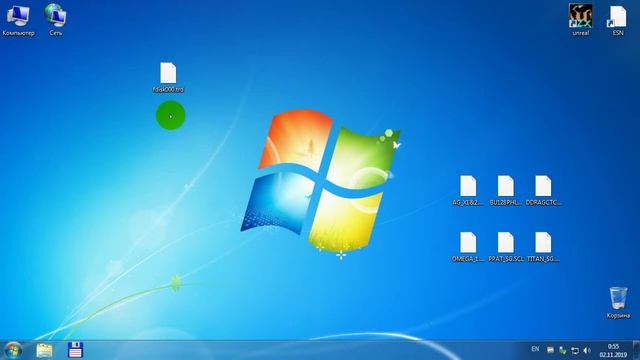The image size is (640, 360).
Task: Select the DDRAGCTC file icon
Action: click(x=543, y=191)
